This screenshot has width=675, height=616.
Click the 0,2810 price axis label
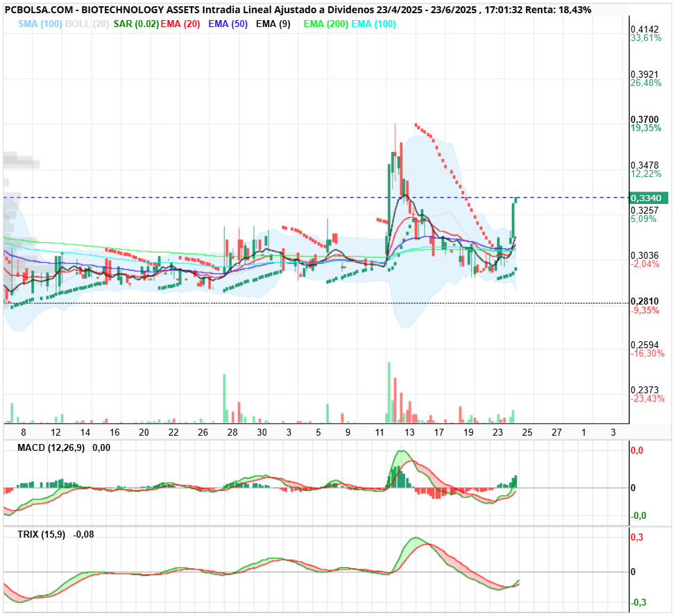[644, 301]
